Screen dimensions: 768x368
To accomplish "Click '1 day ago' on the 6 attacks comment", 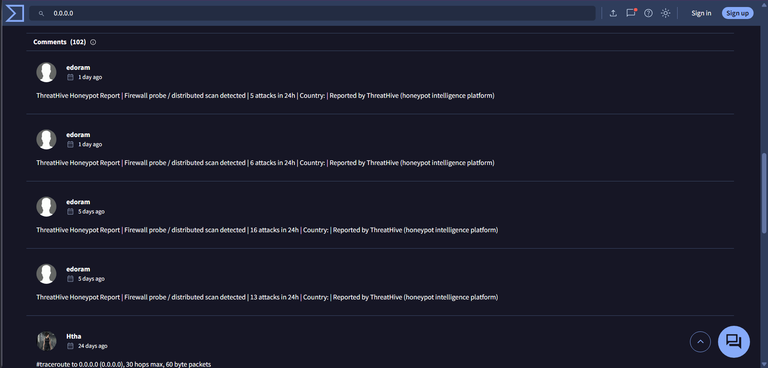I will [x=90, y=145].
